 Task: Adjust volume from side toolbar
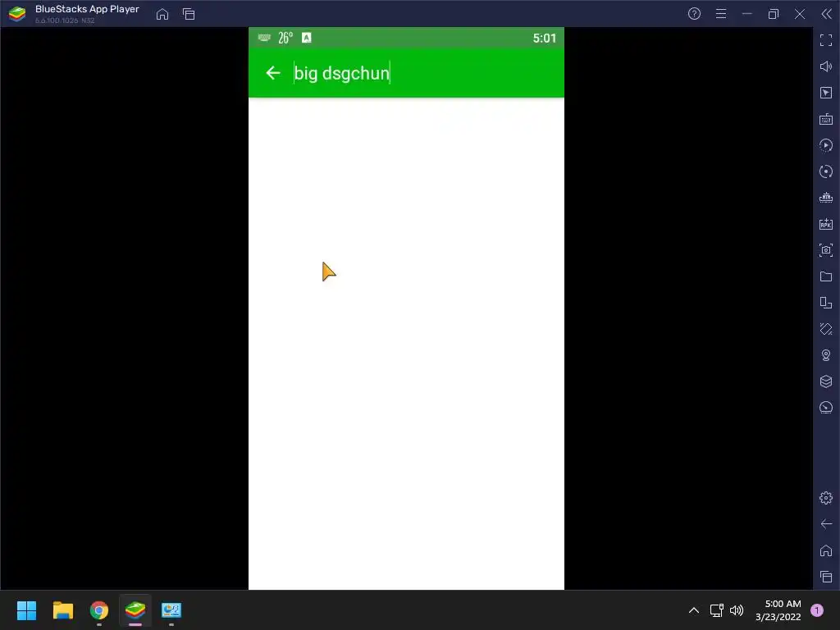(826, 66)
